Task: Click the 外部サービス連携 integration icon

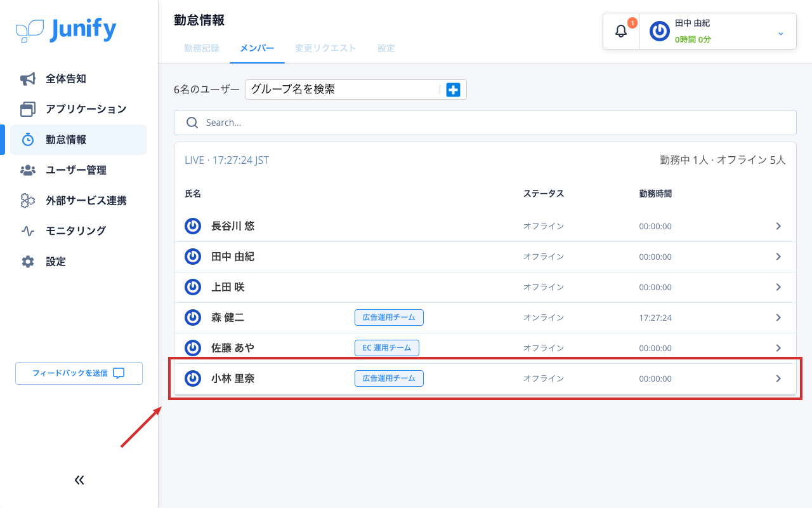Action: click(28, 201)
